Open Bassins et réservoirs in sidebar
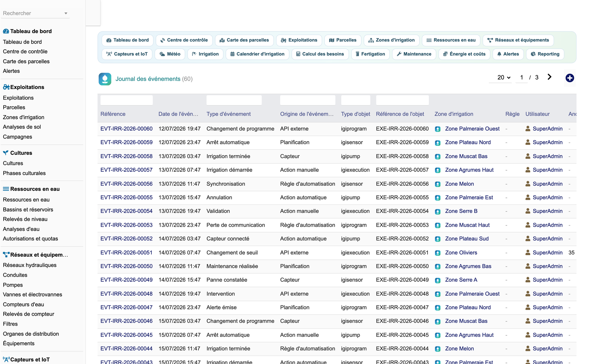 (28, 210)
